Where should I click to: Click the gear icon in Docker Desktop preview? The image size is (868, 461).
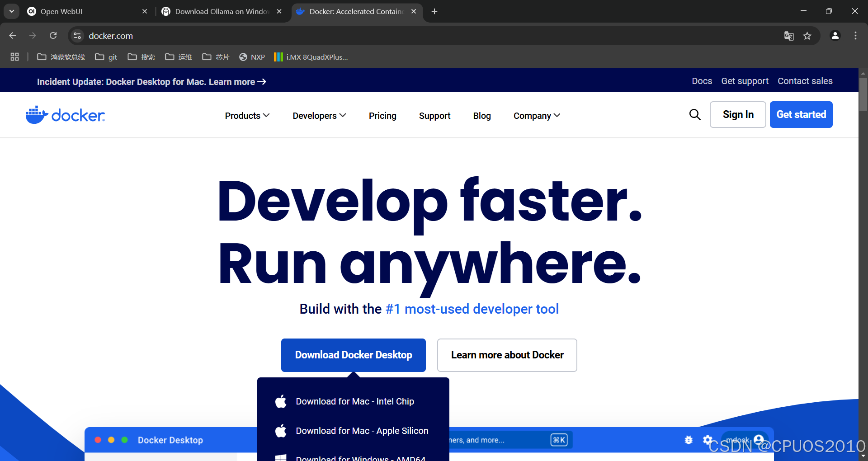click(x=708, y=439)
